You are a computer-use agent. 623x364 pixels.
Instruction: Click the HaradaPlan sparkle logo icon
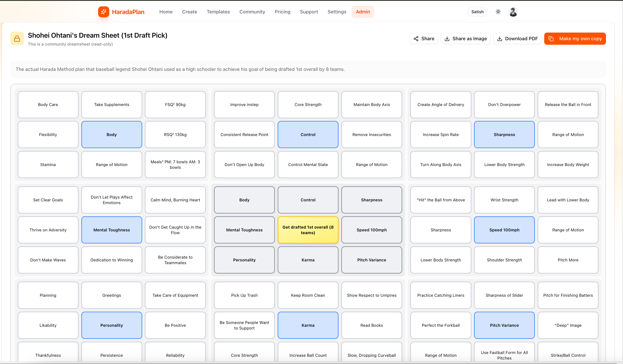[104, 12]
